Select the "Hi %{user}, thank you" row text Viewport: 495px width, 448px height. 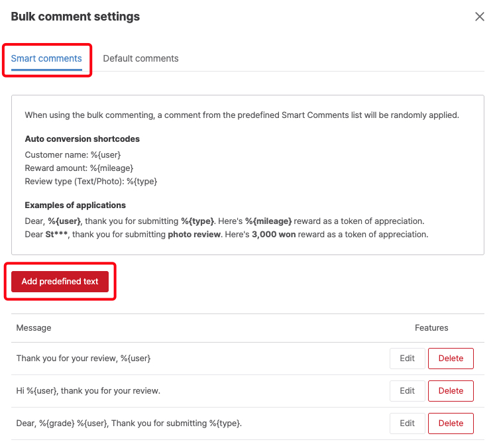coord(88,391)
